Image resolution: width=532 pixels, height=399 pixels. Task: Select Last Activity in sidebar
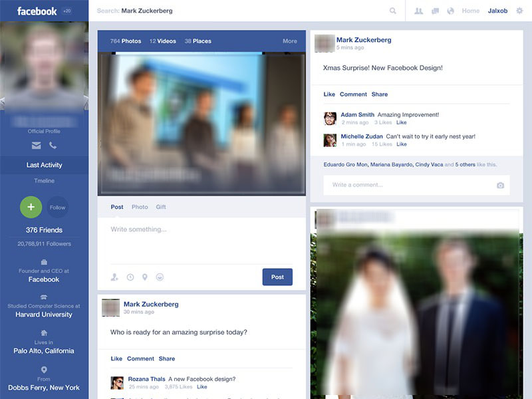(44, 165)
